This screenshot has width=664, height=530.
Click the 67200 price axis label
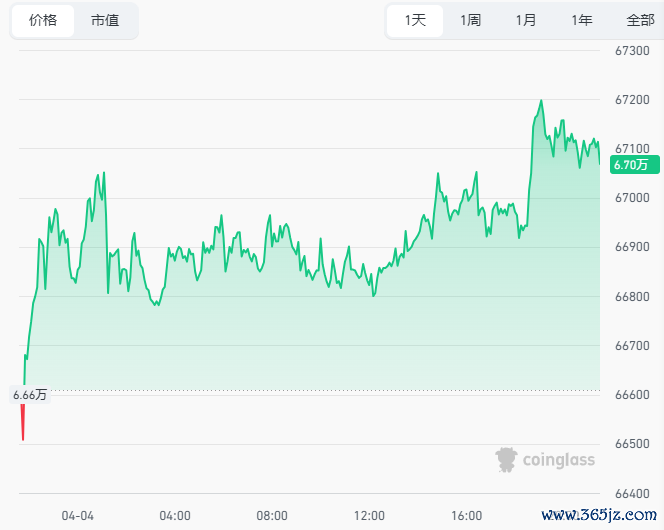coord(632,100)
